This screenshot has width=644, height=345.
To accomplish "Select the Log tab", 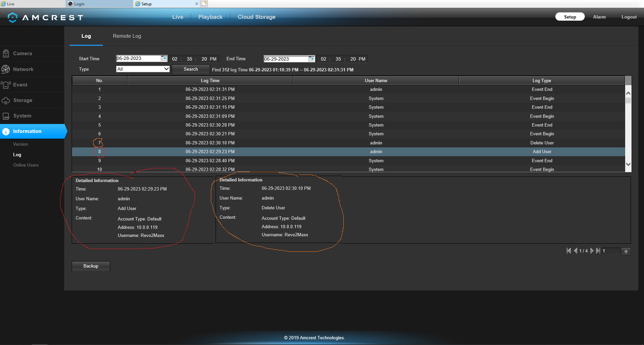I will click(x=86, y=36).
